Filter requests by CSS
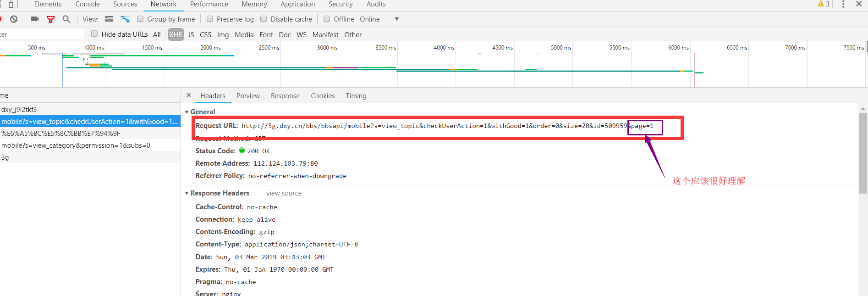Viewport: 868px width, 296px height. pyautogui.click(x=206, y=35)
